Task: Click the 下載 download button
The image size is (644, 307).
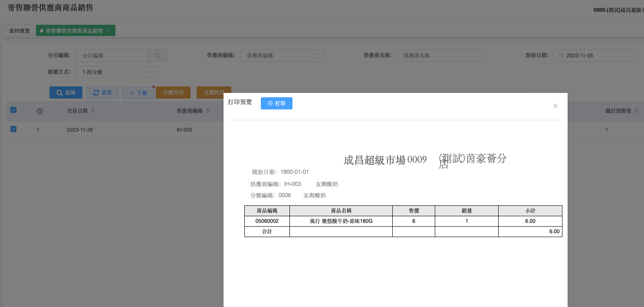Action: (x=138, y=92)
